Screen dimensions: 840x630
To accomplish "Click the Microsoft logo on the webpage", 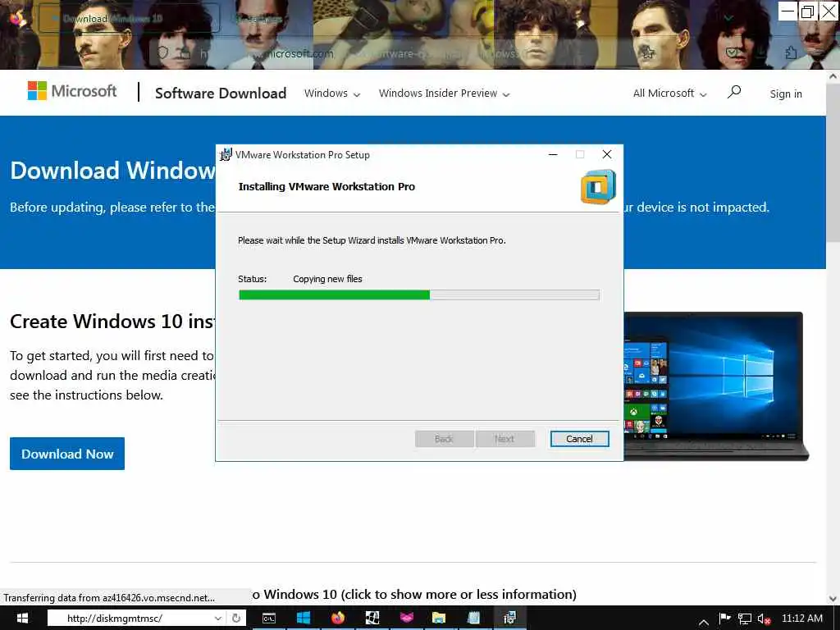I will (x=72, y=91).
